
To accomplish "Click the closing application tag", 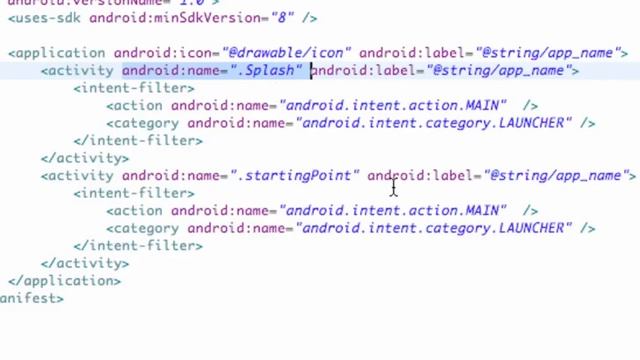I will [x=64, y=281].
